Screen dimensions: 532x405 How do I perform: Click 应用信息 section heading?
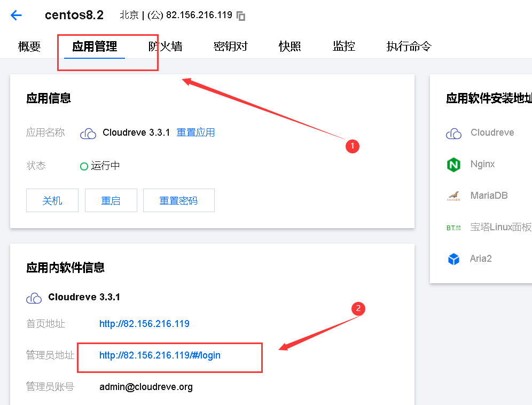[x=49, y=98]
